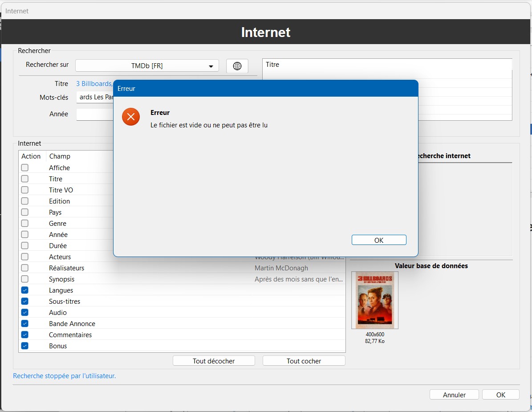Screen dimensions: 532x412
Task: Click the 3 Billboards title link
Action: pyautogui.click(x=94, y=84)
